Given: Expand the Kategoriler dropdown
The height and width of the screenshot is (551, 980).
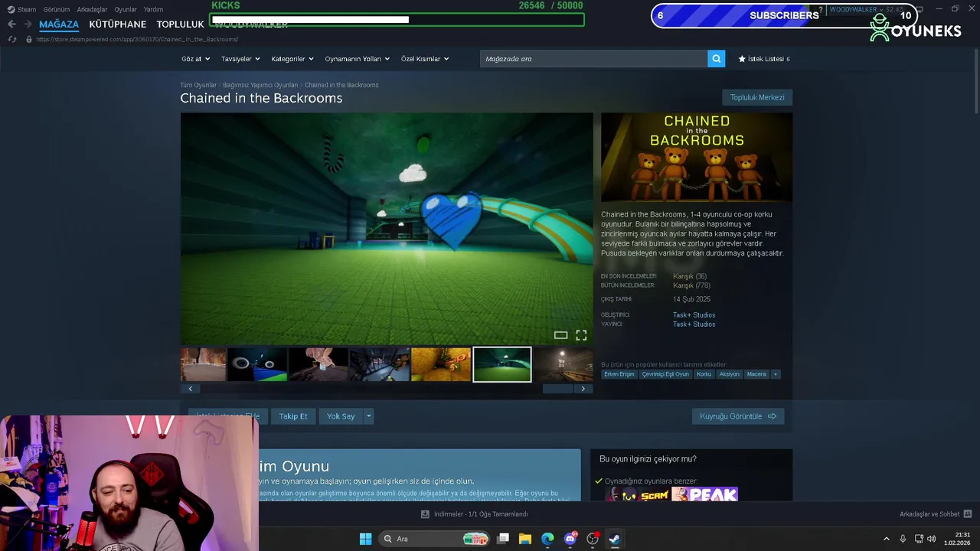Looking at the screenshot, I should [292, 59].
